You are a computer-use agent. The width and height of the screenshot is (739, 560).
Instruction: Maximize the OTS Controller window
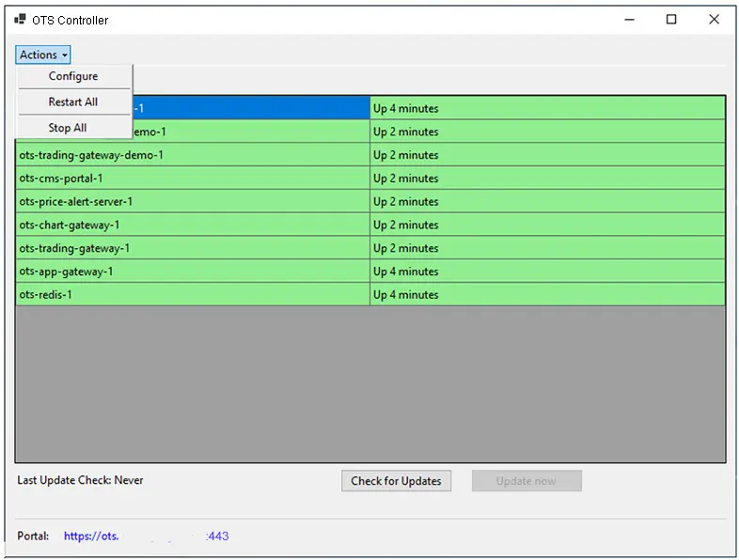point(671,20)
